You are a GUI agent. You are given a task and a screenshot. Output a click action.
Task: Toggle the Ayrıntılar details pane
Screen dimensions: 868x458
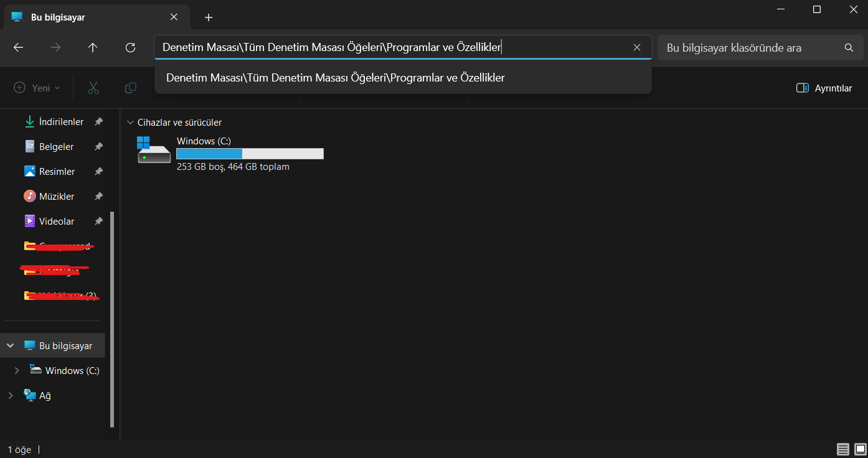(824, 88)
